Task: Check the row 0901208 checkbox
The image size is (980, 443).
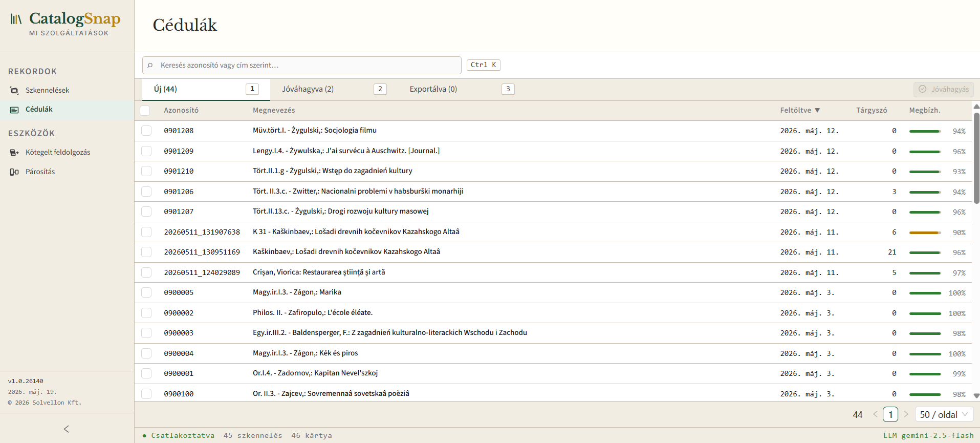Action: [146, 131]
